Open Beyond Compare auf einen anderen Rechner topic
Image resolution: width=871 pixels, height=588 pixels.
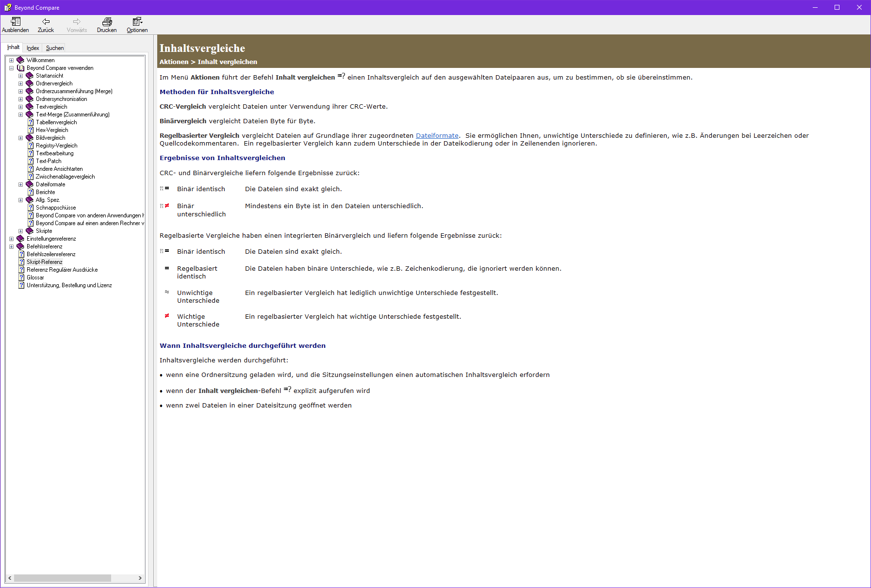point(90,223)
